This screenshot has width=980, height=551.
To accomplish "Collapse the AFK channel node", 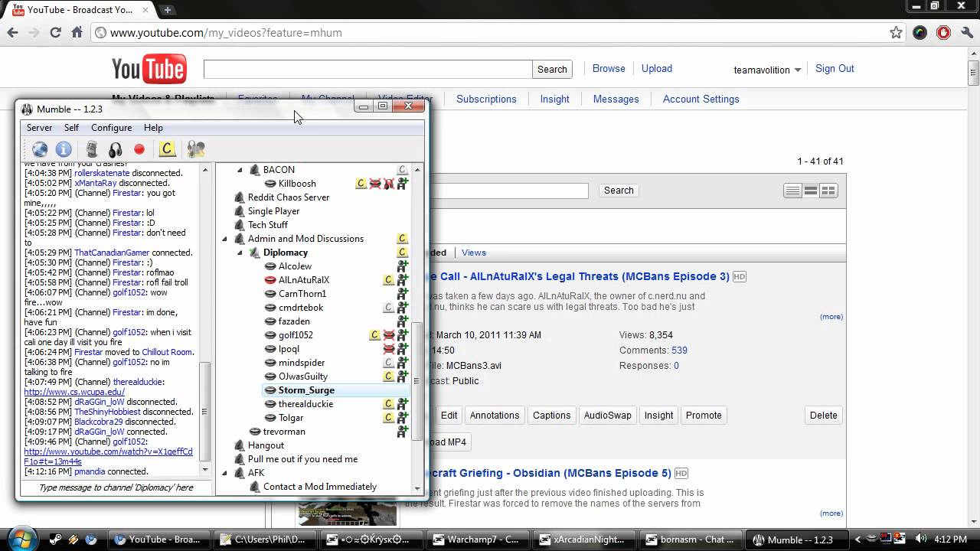I will (x=224, y=473).
